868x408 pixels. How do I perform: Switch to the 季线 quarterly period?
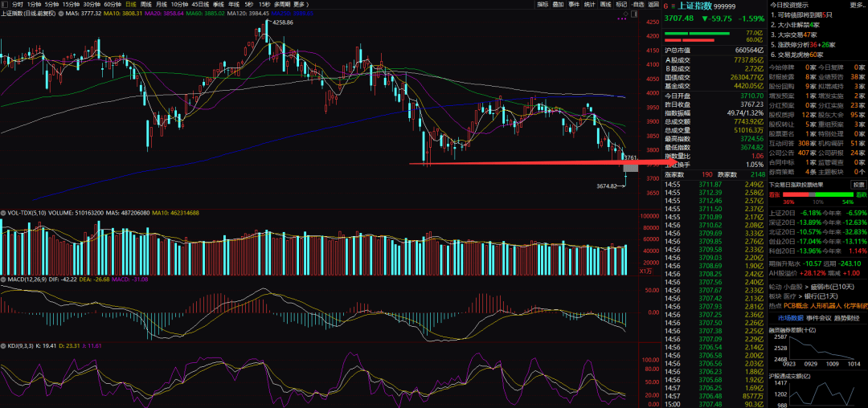(x=219, y=5)
